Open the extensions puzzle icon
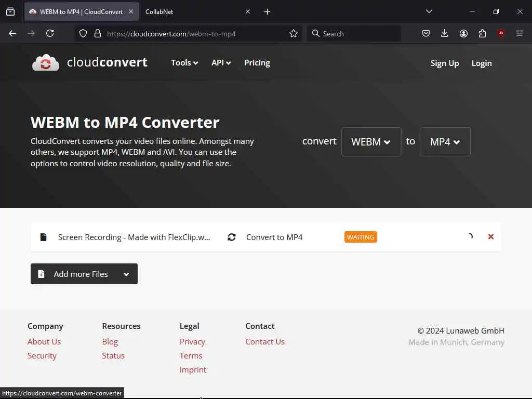This screenshot has width=532, height=399. click(x=482, y=33)
